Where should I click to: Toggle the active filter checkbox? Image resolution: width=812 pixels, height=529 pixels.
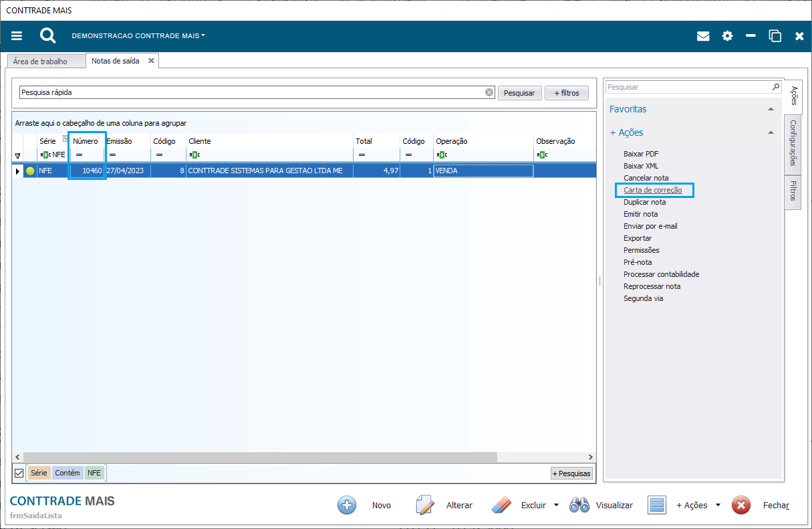coord(19,473)
